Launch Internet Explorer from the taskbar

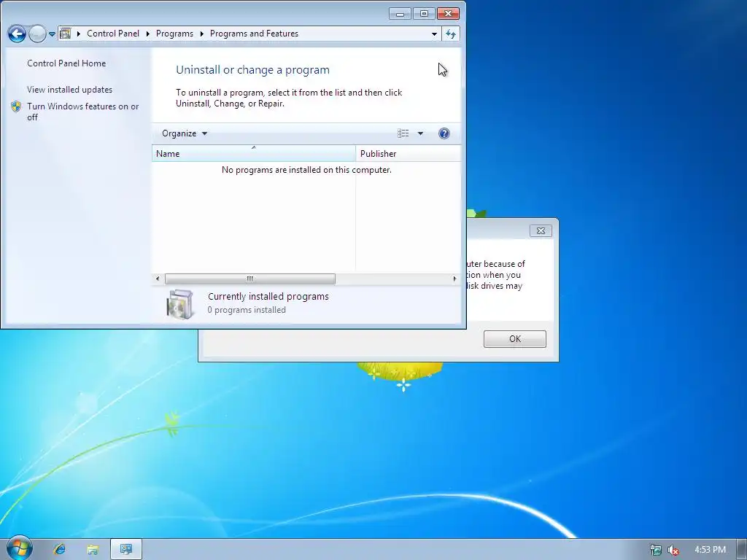60,550
